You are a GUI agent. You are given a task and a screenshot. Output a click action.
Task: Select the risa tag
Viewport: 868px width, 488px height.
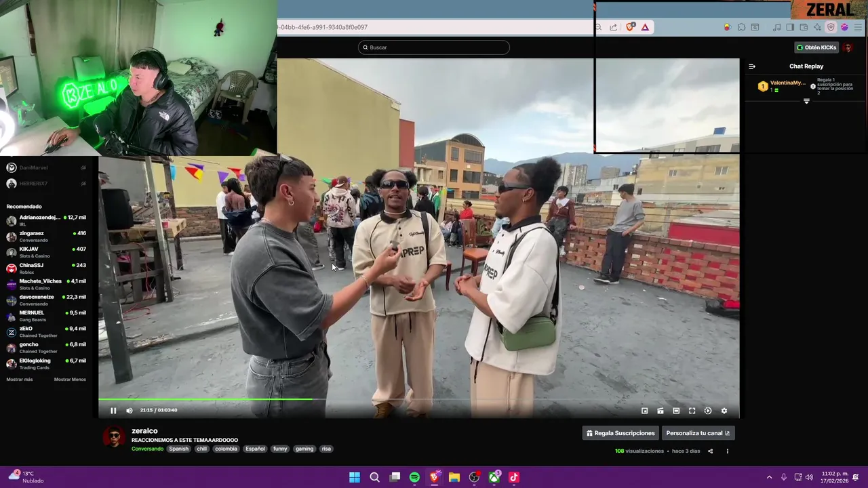pyautogui.click(x=326, y=449)
